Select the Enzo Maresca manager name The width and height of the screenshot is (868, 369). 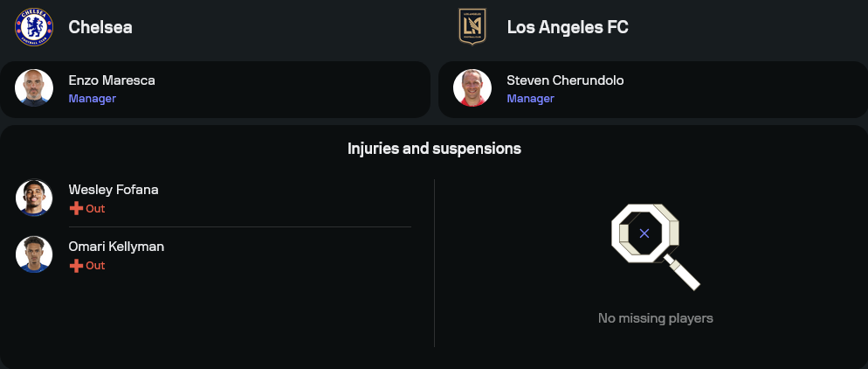(112, 80)
